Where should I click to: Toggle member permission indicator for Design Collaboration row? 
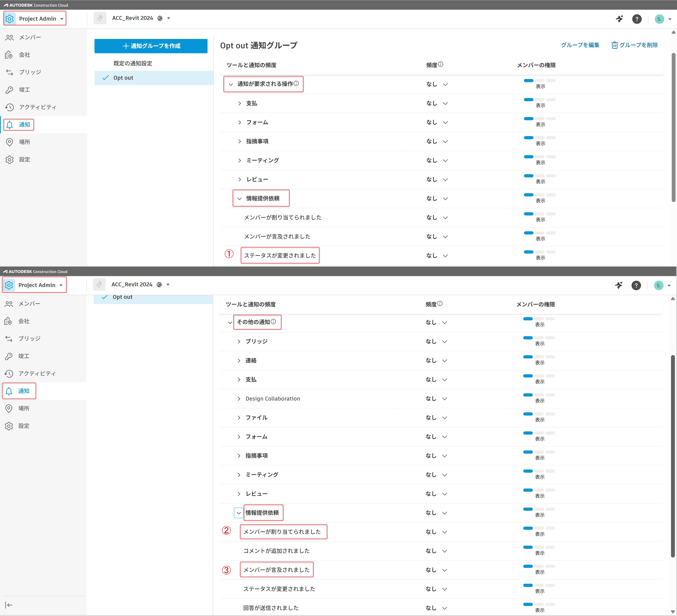(539, 395)
